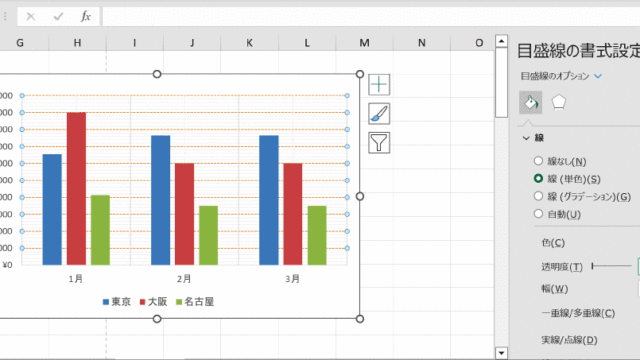Click the 目盛線の書式設定 pane title
The image size is (640, 360).
[x=578, y=51]
